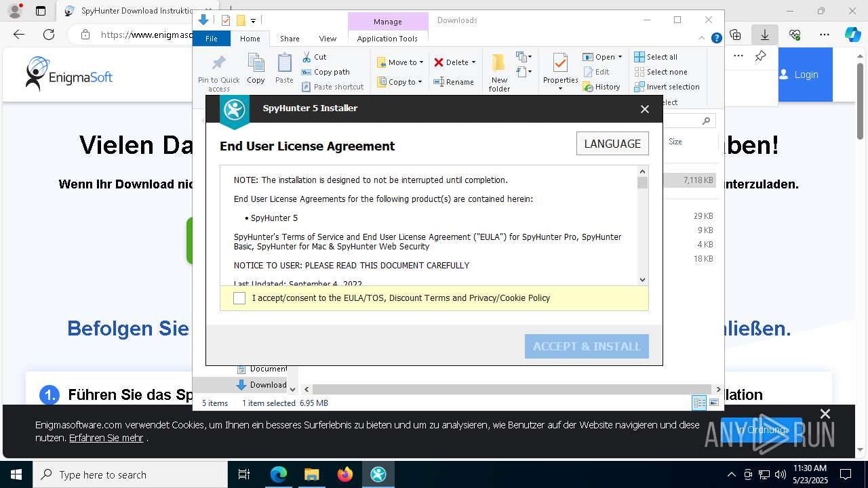
Task: Click Pin to Quick access icon
Action: coord(218,63)
